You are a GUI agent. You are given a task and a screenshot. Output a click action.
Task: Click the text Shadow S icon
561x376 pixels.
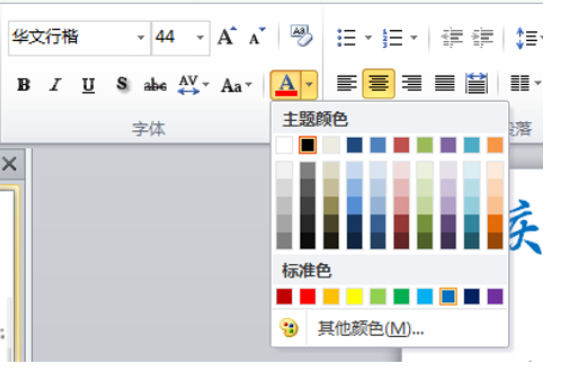[122, 84]
